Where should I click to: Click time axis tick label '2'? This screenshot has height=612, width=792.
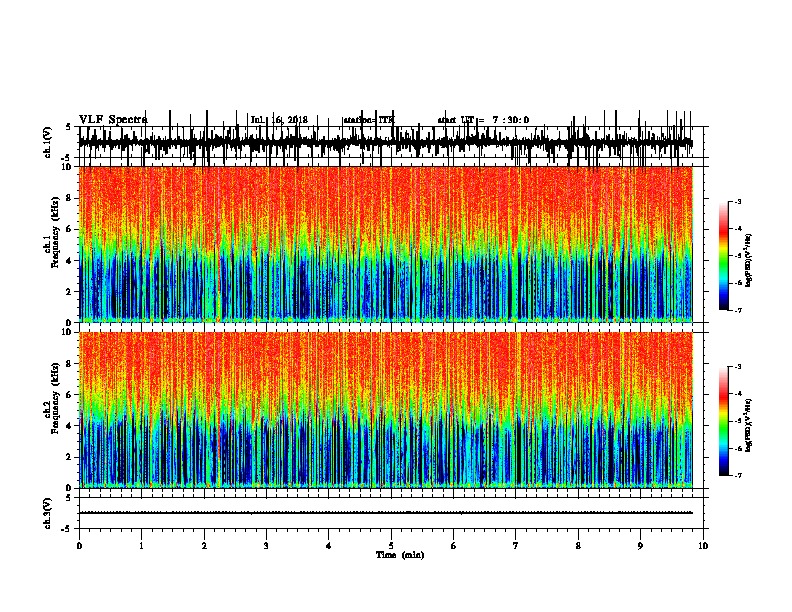(x=204, y=546)
